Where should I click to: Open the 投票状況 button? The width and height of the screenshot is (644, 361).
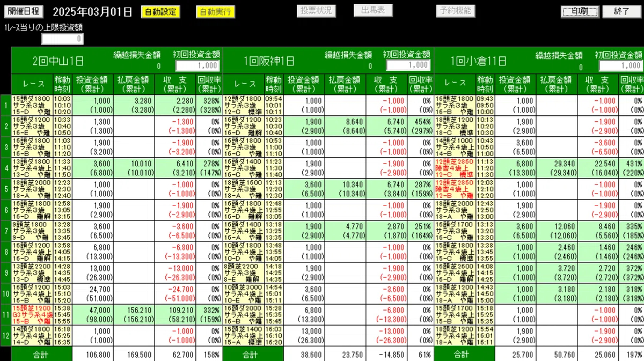click(x=317, y=11)
